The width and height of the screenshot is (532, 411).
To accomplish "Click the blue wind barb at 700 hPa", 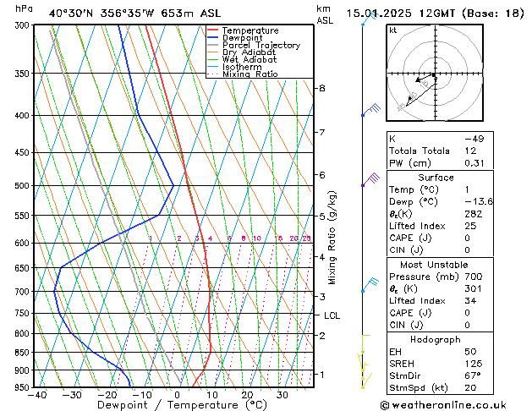I will click(370, 284).
